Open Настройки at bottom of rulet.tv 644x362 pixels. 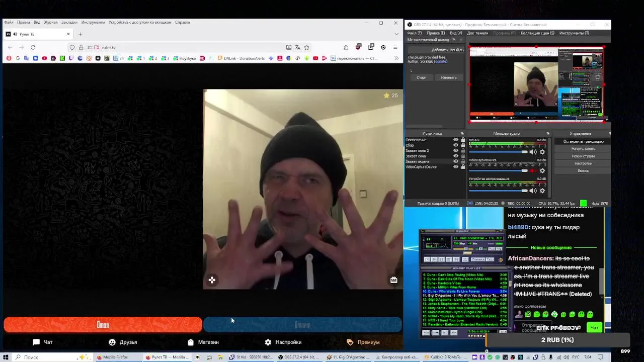283,342
